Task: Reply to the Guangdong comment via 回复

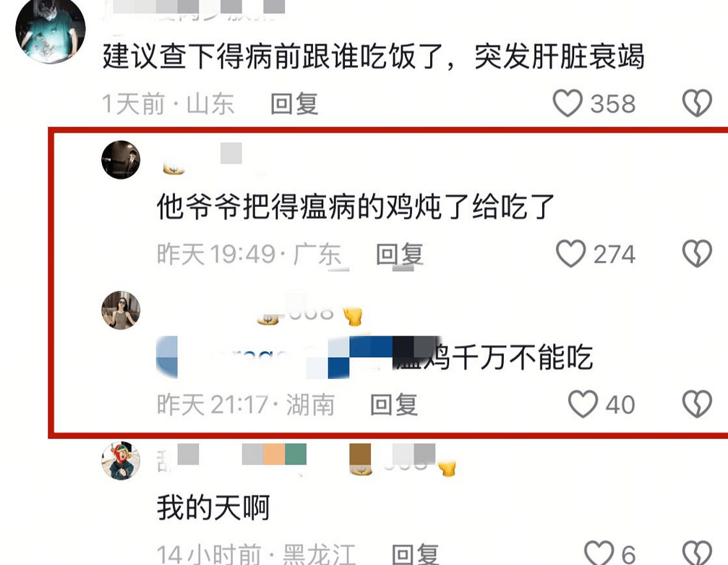Action: (x=400, y=254)
